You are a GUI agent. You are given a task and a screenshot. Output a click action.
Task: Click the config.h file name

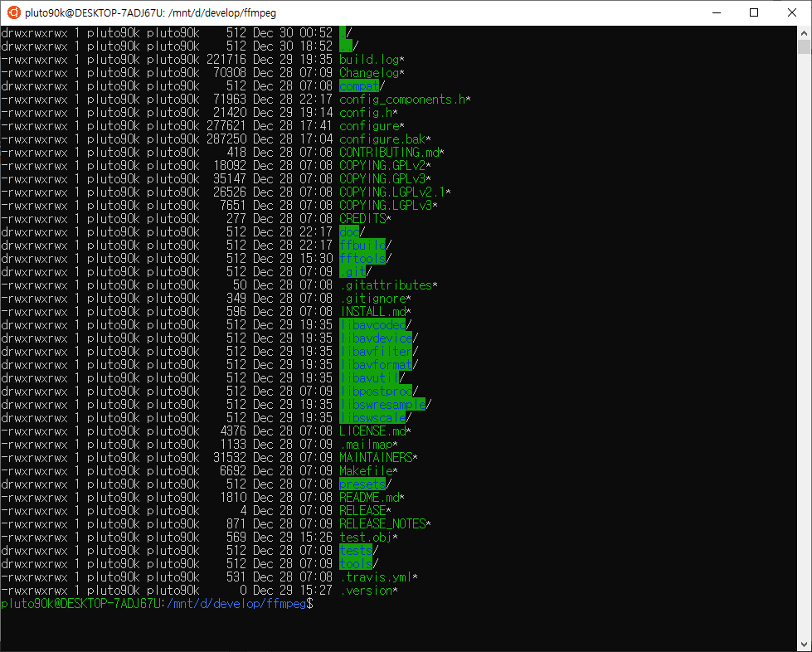click(366, 113)
